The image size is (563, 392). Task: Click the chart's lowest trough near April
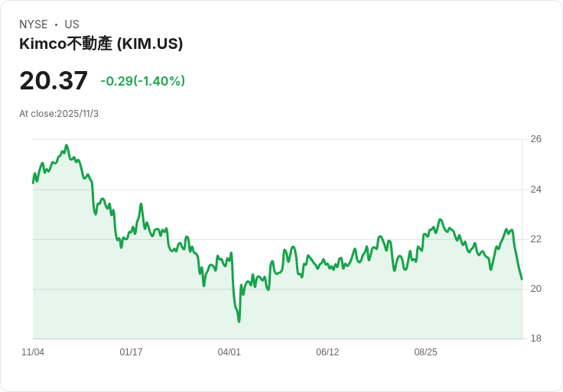239,322
